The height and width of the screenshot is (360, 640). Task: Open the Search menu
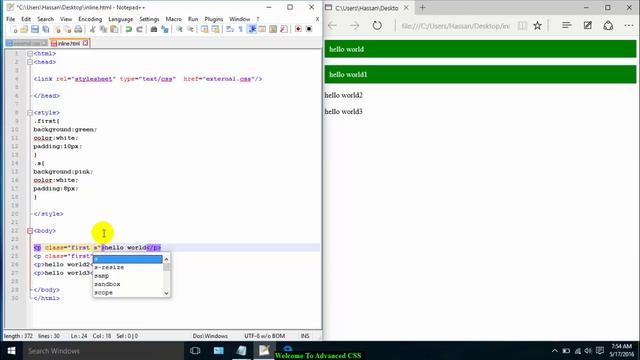(x=45, y=19)
